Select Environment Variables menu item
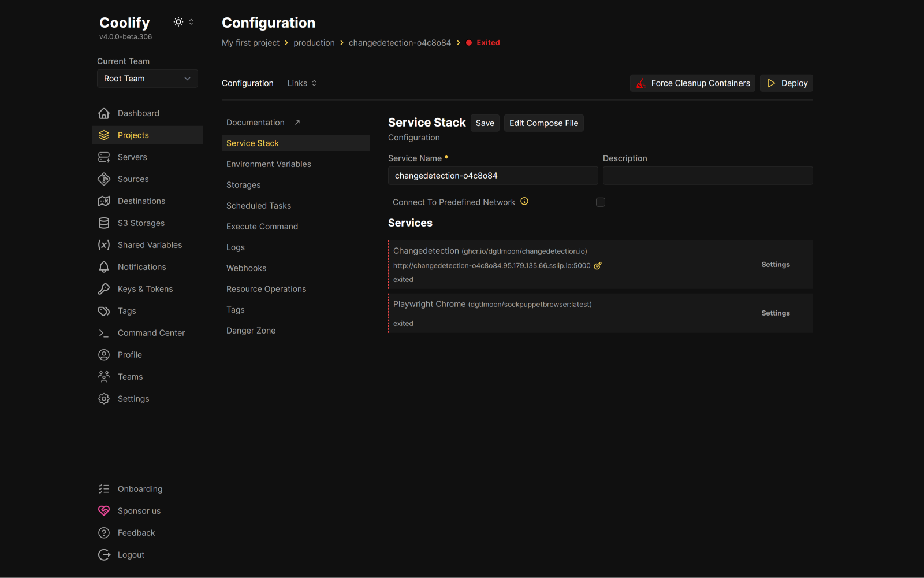This screenshot has height=578, width=924. (x=269, y=164)
